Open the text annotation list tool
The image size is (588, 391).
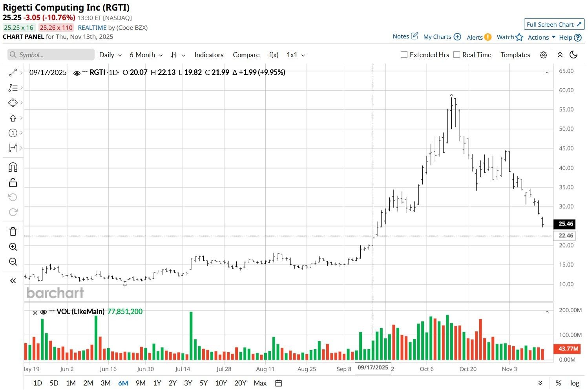[13, 88]
